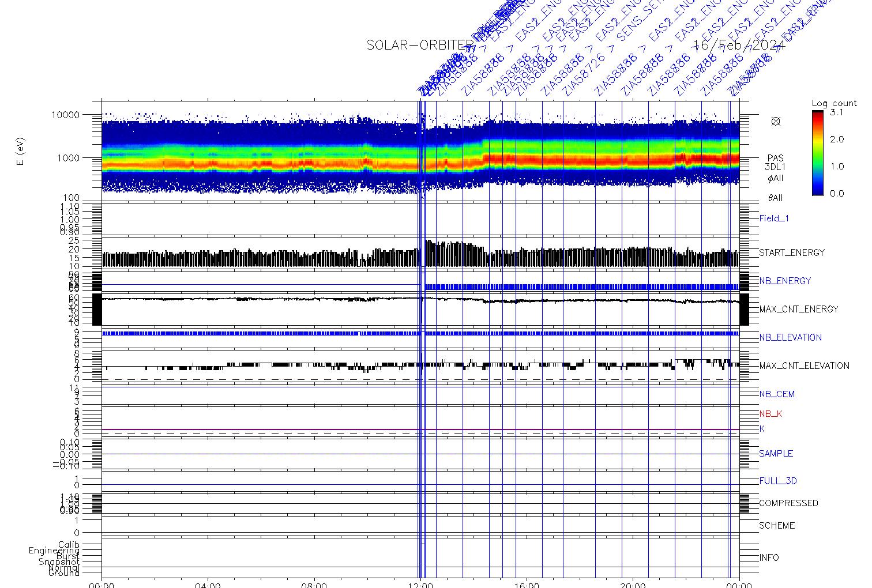872x588 pixels.
Task: Click the NB_ELEVATION panel label
Action: point(790,337)
